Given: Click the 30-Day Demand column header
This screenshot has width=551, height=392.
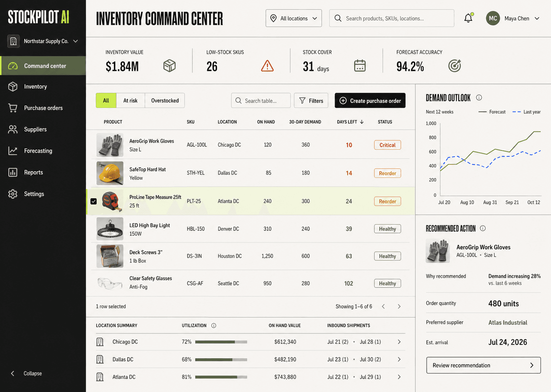Looking at the screenshot, I should [x=305, y=122].
